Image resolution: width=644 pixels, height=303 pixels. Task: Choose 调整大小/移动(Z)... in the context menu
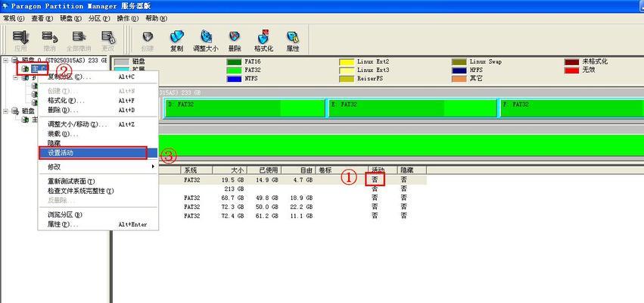98,124
